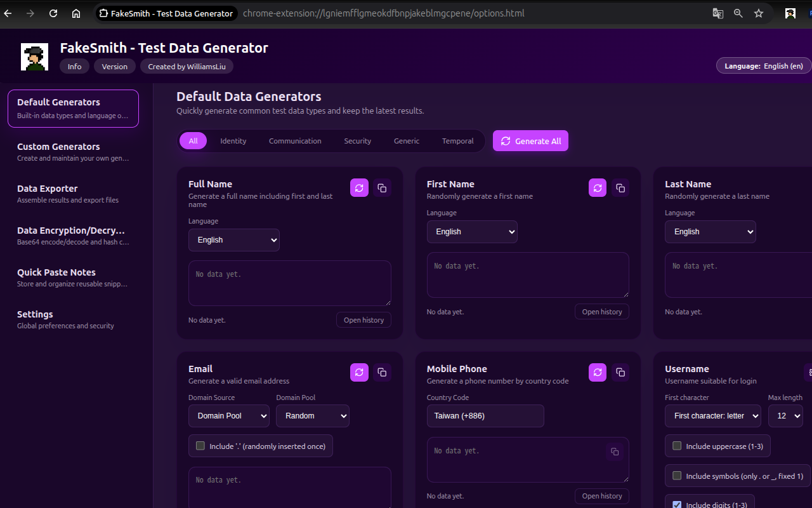812x508 pixels.
Task: Regenerate the Full Name value
Action: [359, 187]
